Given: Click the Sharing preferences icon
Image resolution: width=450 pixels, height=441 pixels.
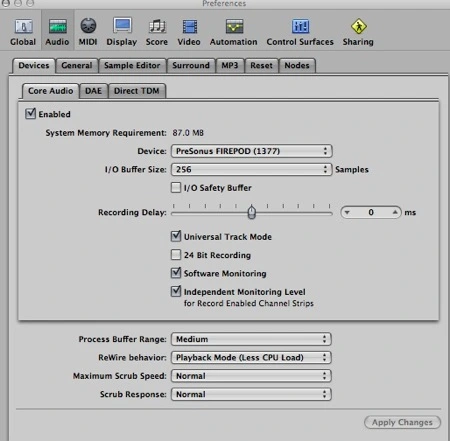Looking at the screenshot, I should tap(359, 26).
